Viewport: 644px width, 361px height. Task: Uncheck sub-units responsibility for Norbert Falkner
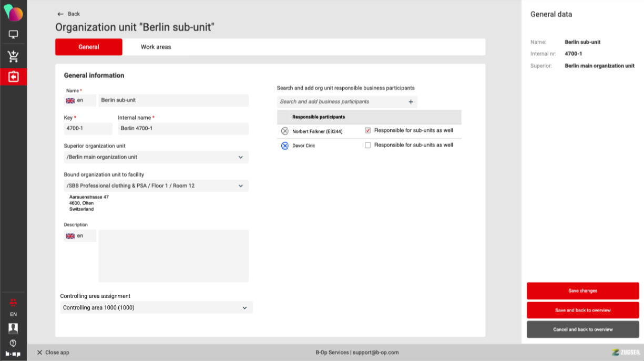(x=368, y=130)
